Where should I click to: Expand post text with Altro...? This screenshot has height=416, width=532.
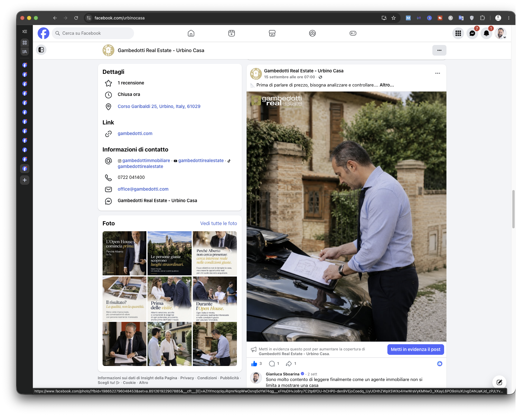[x=387, y=85]
